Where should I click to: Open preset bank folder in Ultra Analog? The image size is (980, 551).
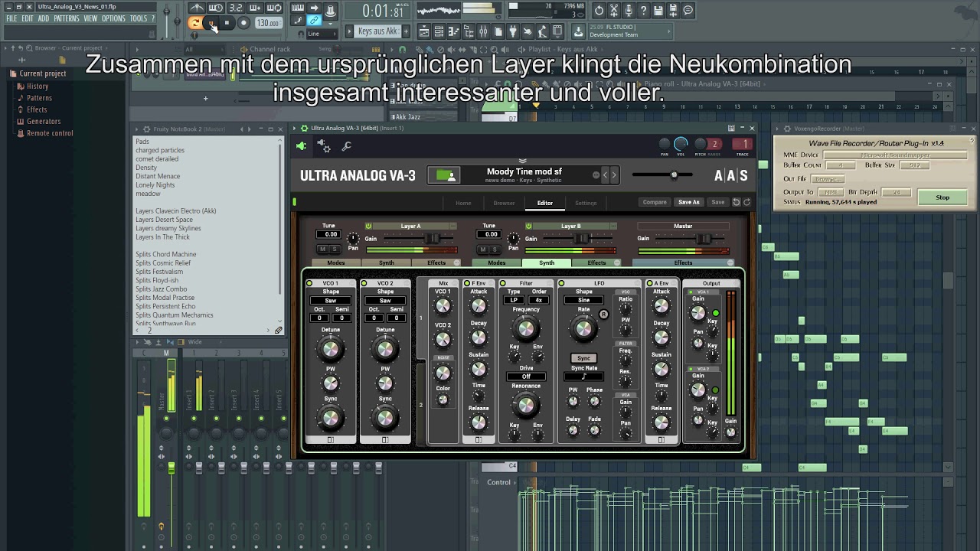point(446,175)
